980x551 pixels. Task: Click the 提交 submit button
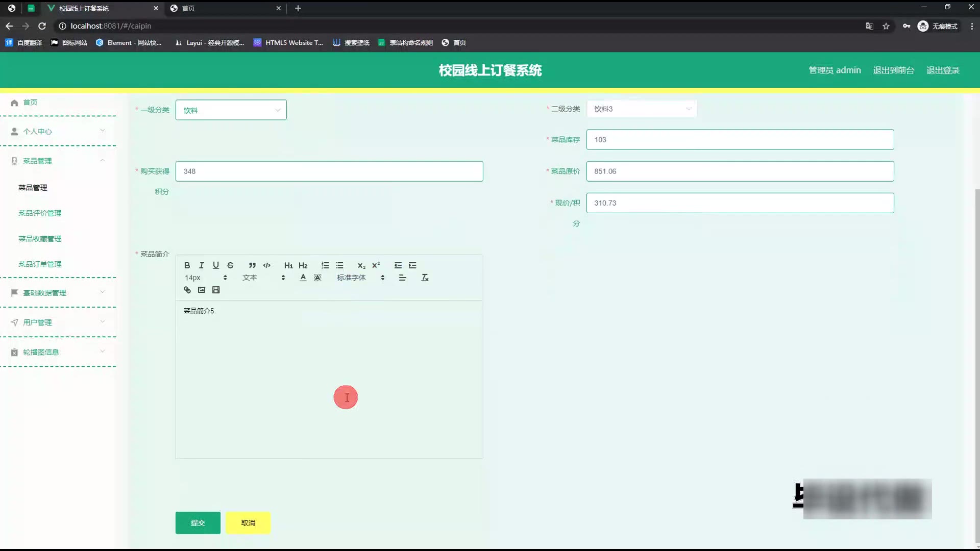(x=198, y=523)
